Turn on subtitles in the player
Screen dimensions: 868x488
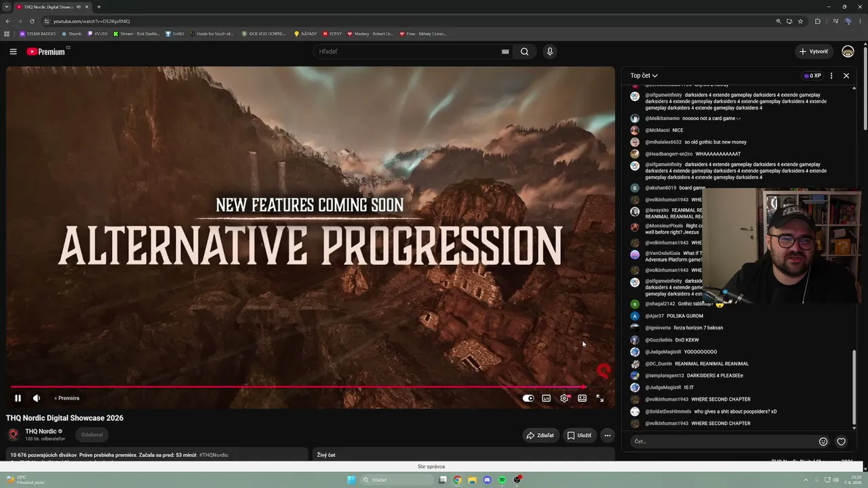(x=547, y=399)
